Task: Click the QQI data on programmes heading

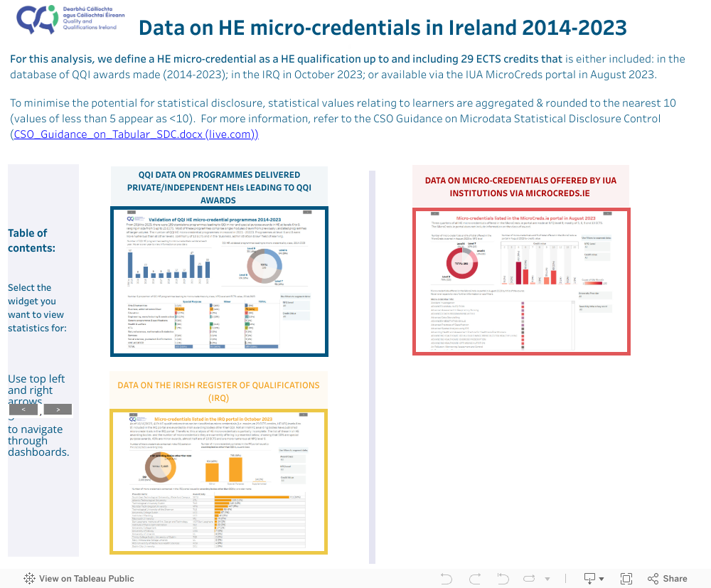Action: point(219,187)
